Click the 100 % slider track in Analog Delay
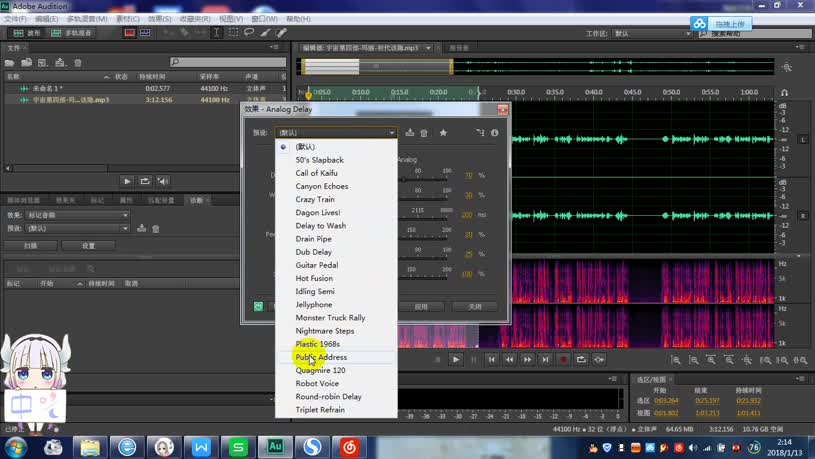The image size is (815, 459). [x=423, y=278]
